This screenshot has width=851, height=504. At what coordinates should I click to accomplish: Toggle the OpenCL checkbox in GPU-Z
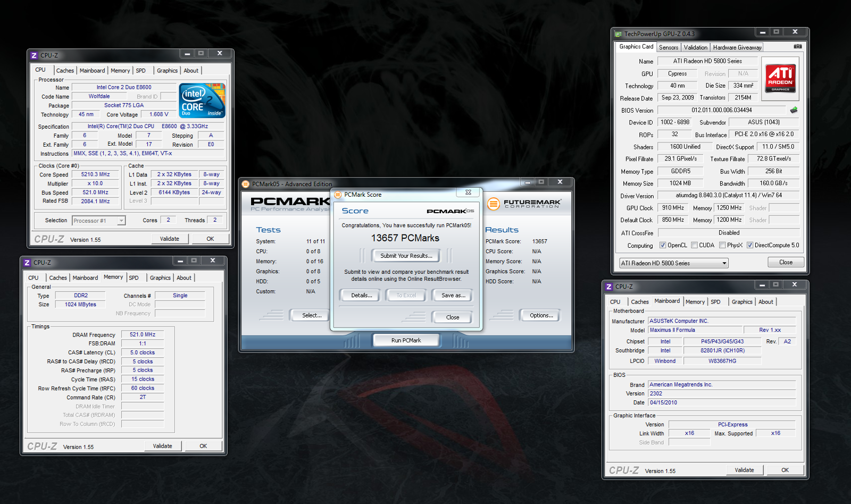663,245
